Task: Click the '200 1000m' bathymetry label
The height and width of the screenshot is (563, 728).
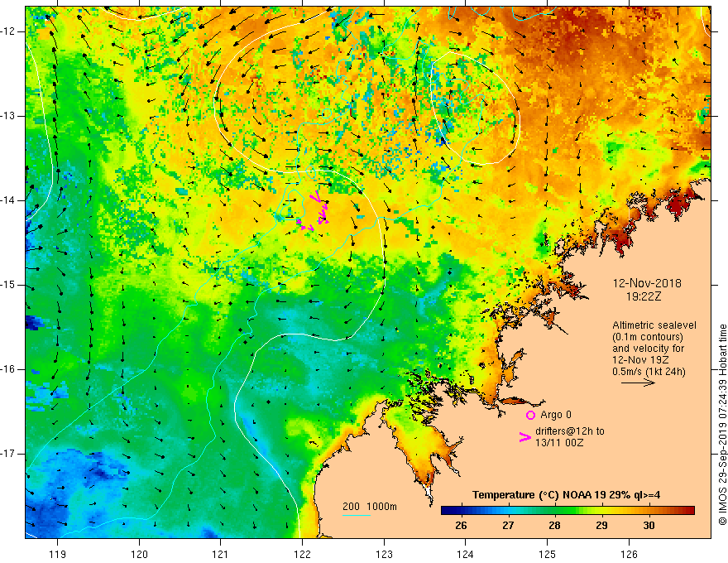Action: coord(370,507)
